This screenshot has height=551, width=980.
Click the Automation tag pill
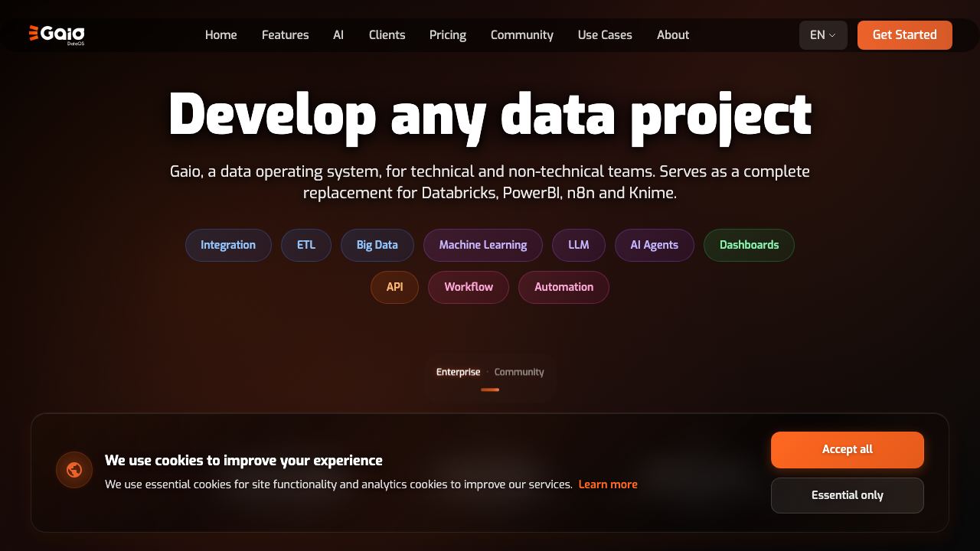click(563, 287)
